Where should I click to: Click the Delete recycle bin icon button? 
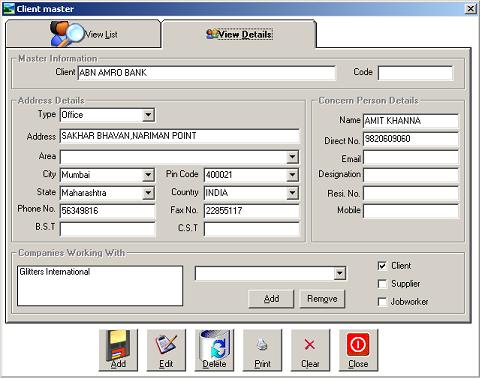tap(214, 350)
